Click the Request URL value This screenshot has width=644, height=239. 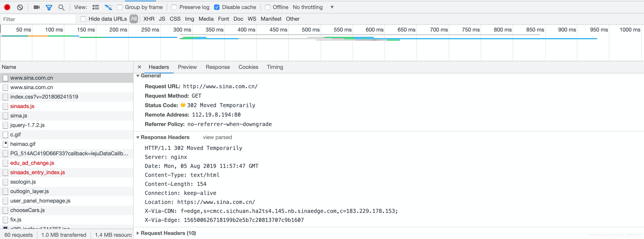coord(220,87)
